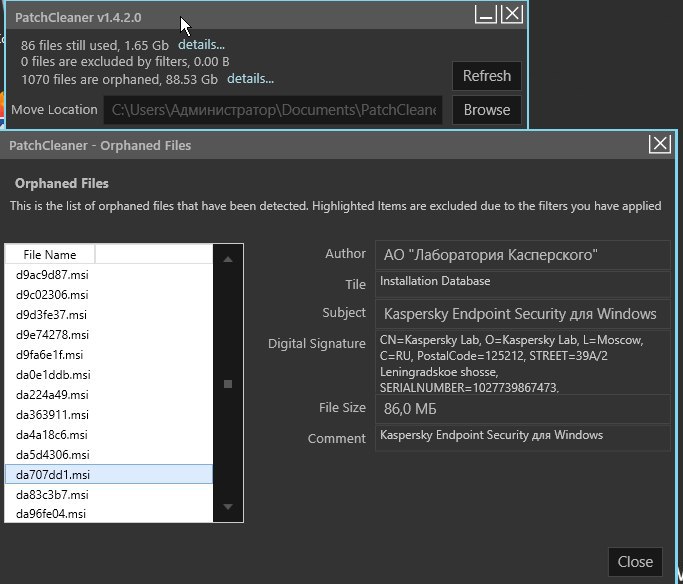Select d9fa6e1f.msi in the list

108,355
